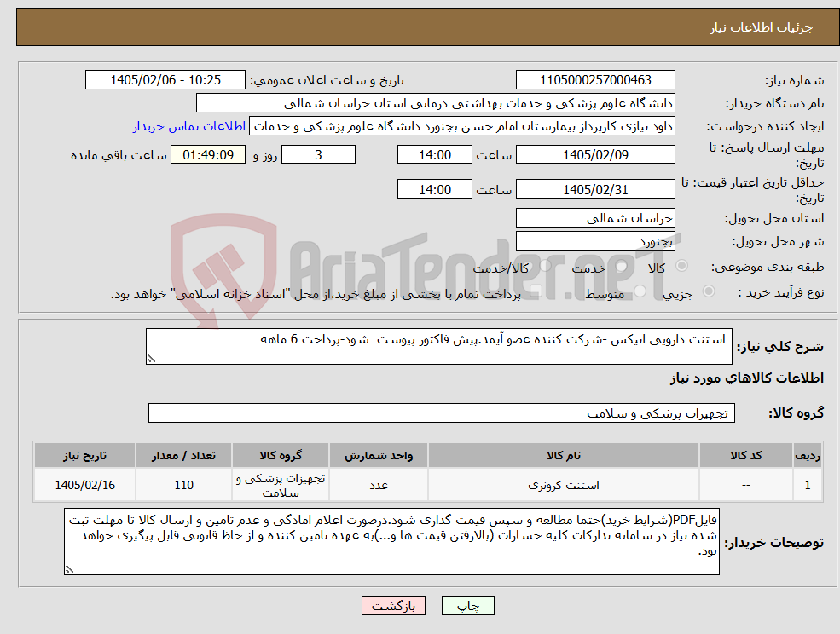Viewport: 840px width, 634px height.
Task: Click the response deadline date 1405/02/09
Action: pyautogui.click(x=595, y=155)
